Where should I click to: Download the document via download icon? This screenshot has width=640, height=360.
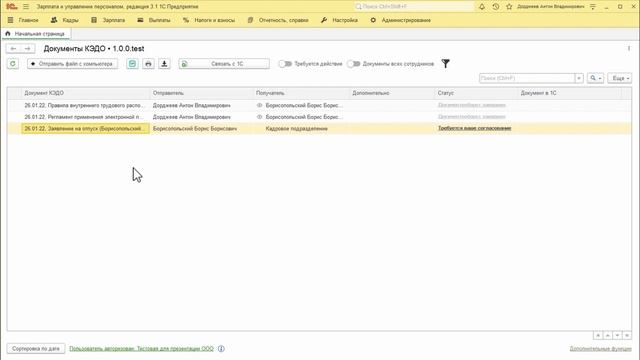pyautogui.click(x=164, y=64)
